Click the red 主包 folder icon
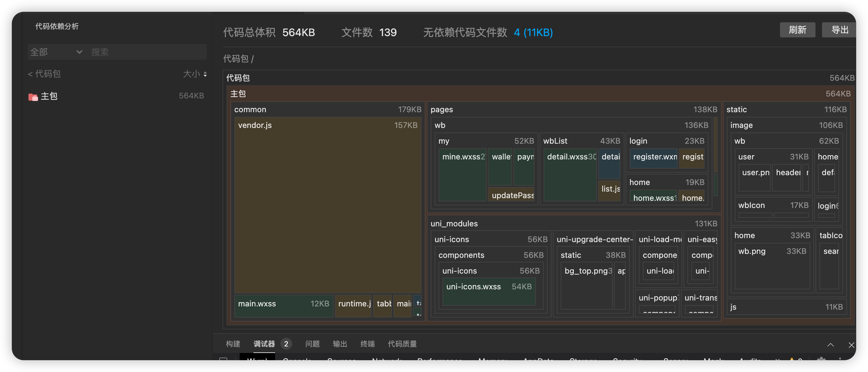Screen dimensions: 868x372 click(x=33, y=97)
